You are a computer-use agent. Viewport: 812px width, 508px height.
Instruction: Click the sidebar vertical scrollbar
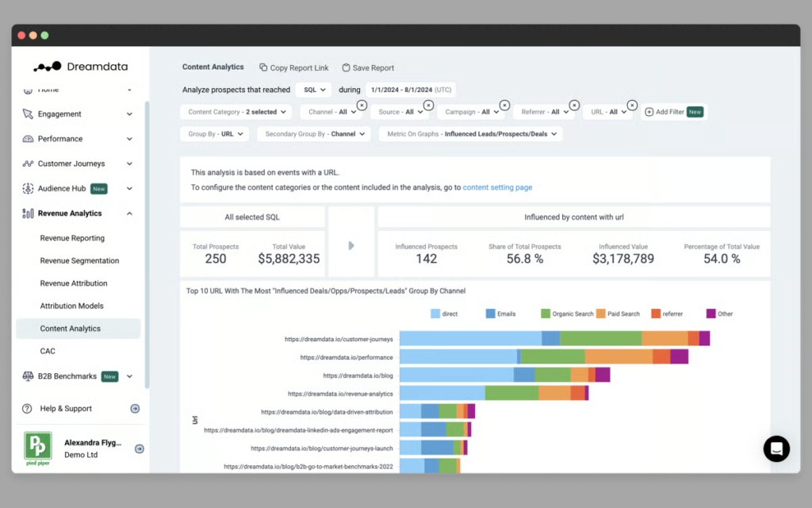coord(147,244)
